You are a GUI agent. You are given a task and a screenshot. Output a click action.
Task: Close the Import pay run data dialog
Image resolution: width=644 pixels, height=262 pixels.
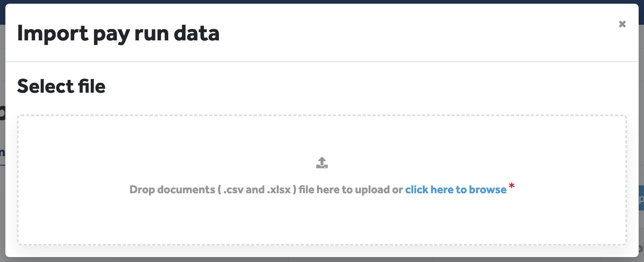click(x=622, y=24)
